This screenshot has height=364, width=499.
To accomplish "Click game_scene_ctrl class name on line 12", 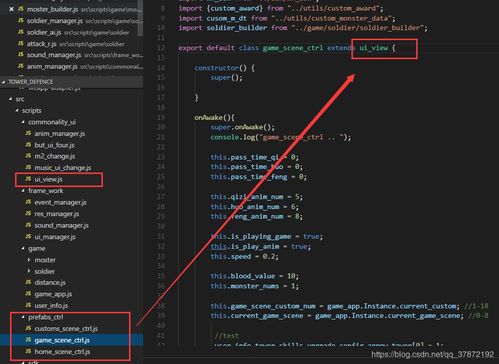I will tap(293, 48).
